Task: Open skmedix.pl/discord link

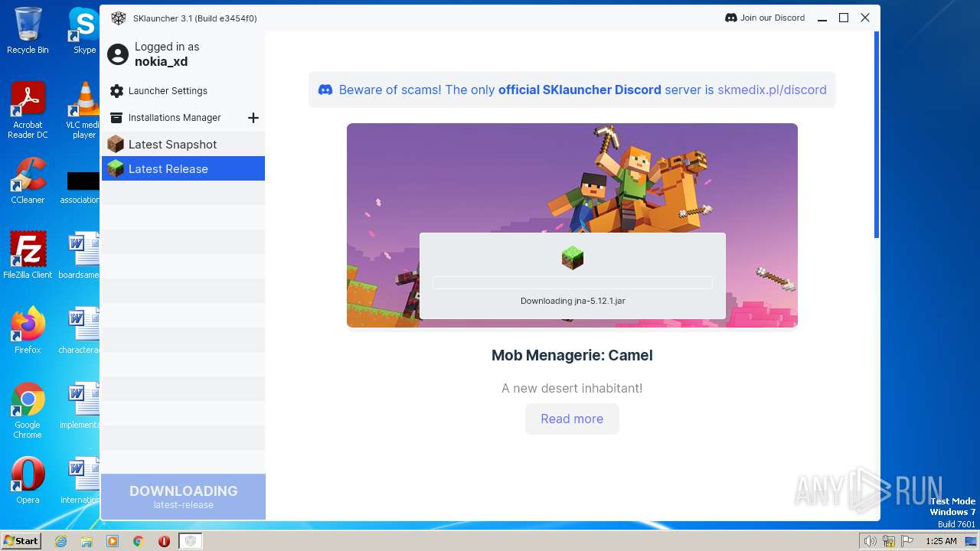Action: (772, 90)
